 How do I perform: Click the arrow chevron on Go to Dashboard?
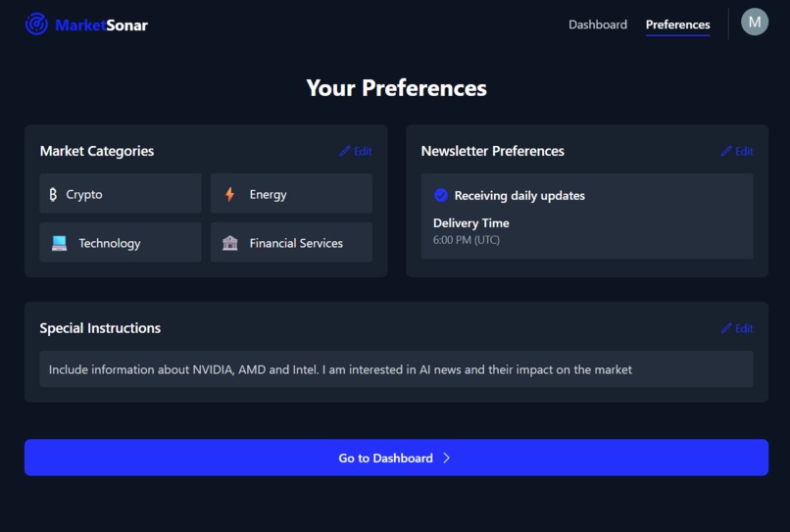[446, 458]
